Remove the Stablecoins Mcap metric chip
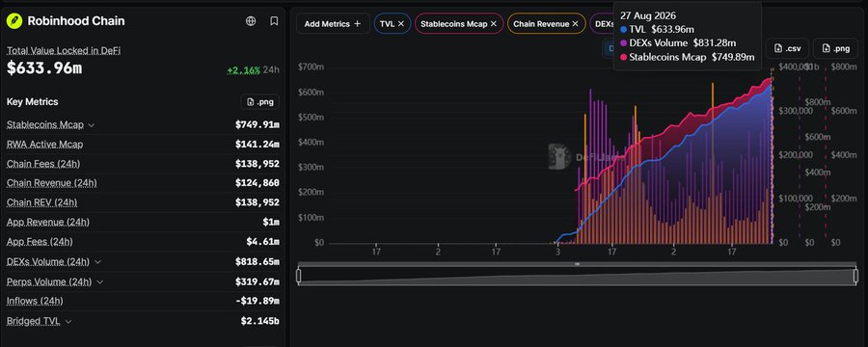Screen dimensions: 868x347 (x=493, y=24)
